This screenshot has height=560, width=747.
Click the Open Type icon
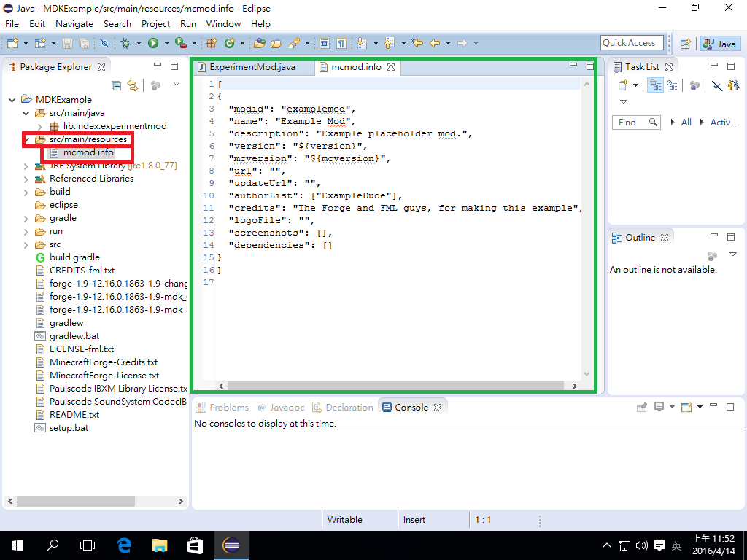tap(259, 43)
